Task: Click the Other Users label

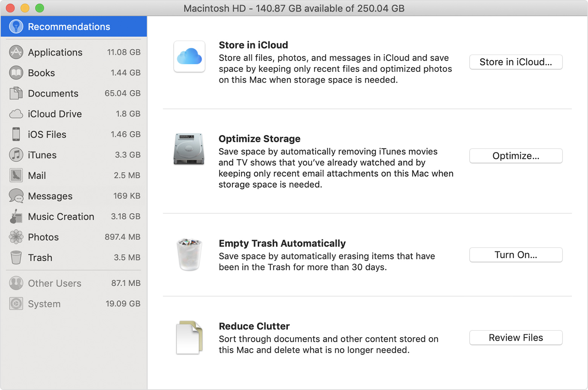Action: (55, 283)
